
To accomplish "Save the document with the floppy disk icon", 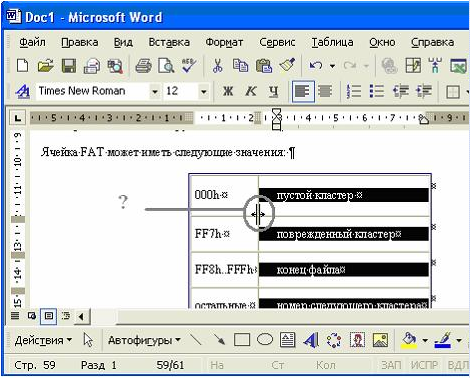I will point(69,65).
